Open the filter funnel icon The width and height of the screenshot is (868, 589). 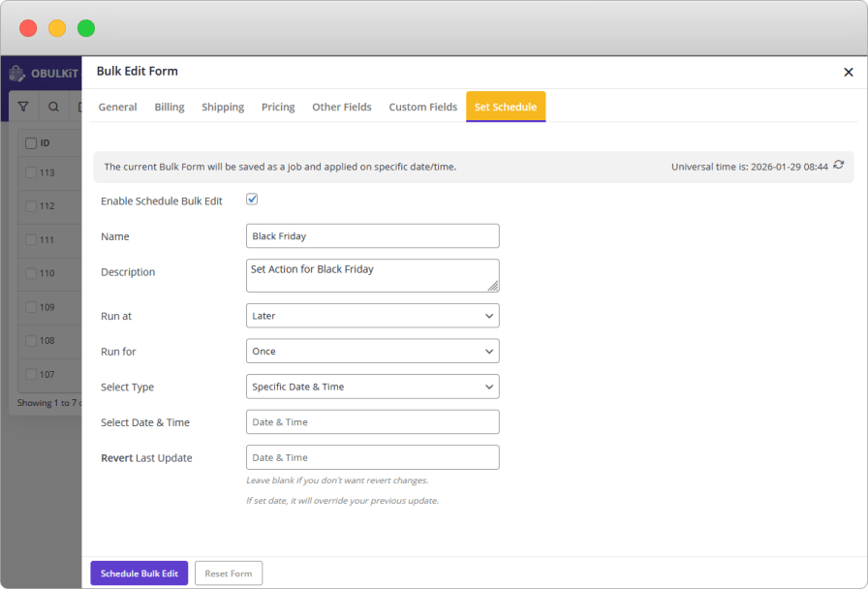(24, 107)
